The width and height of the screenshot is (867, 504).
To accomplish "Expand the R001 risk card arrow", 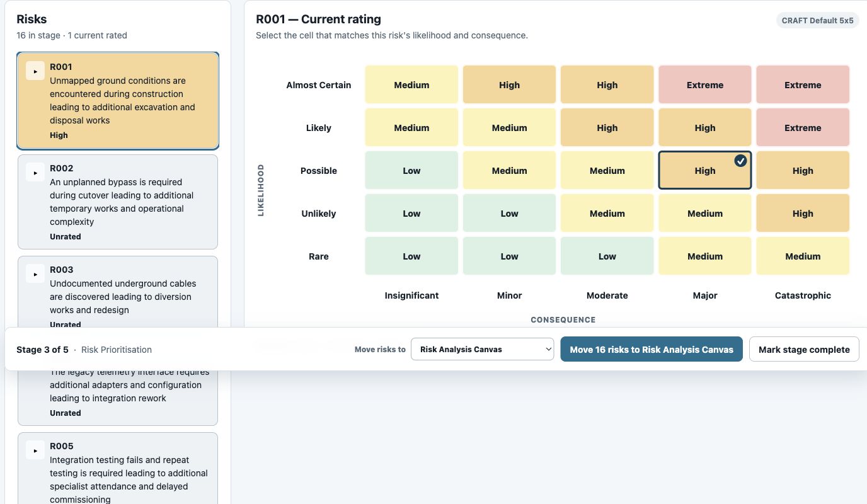I will [35, 70].
